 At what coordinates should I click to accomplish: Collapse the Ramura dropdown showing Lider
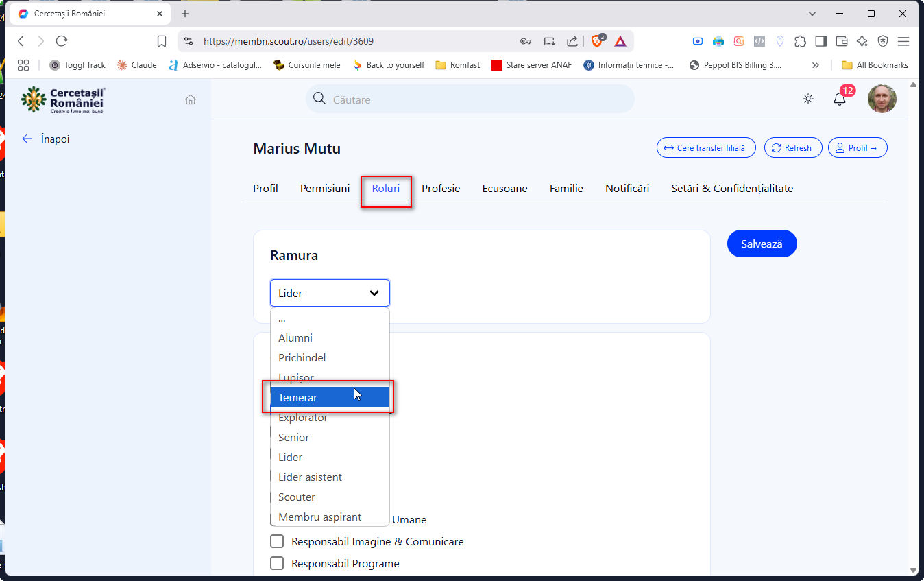(x=330, y=293)
